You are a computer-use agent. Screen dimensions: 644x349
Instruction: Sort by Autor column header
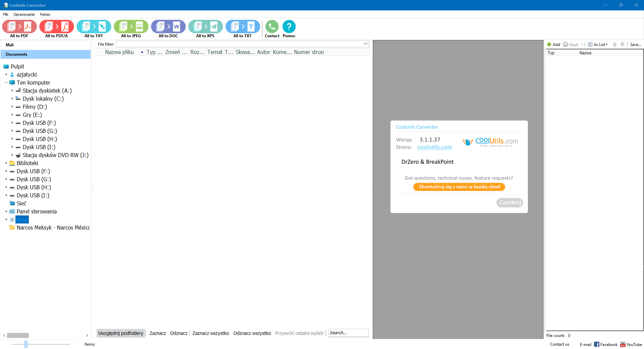(x=264, y=52)
